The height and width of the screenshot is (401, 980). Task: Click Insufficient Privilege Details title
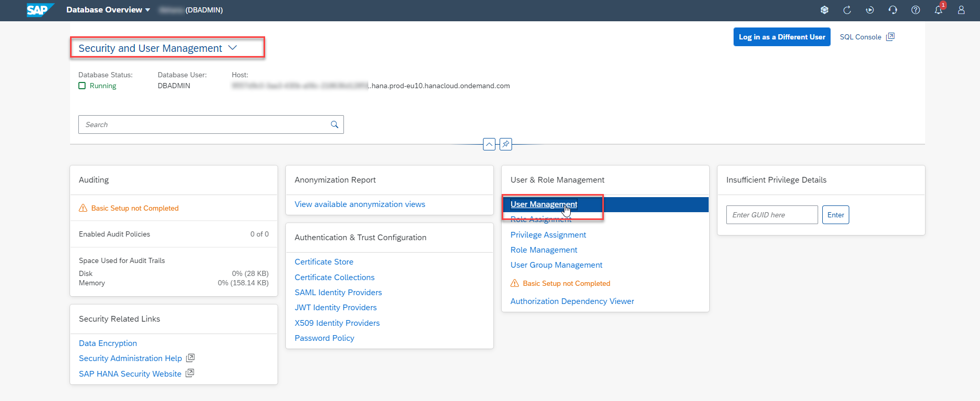[776, 180]
